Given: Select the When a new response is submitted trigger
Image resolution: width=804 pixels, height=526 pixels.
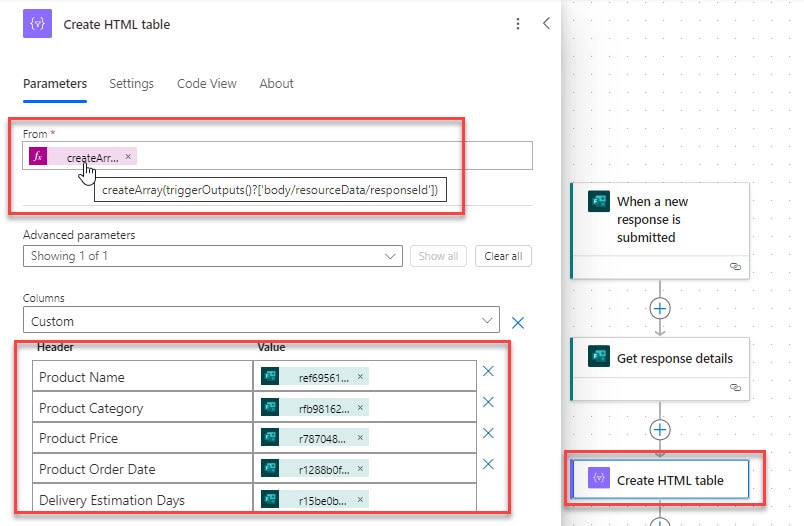Looking at the screenshot, I should 660,231.
